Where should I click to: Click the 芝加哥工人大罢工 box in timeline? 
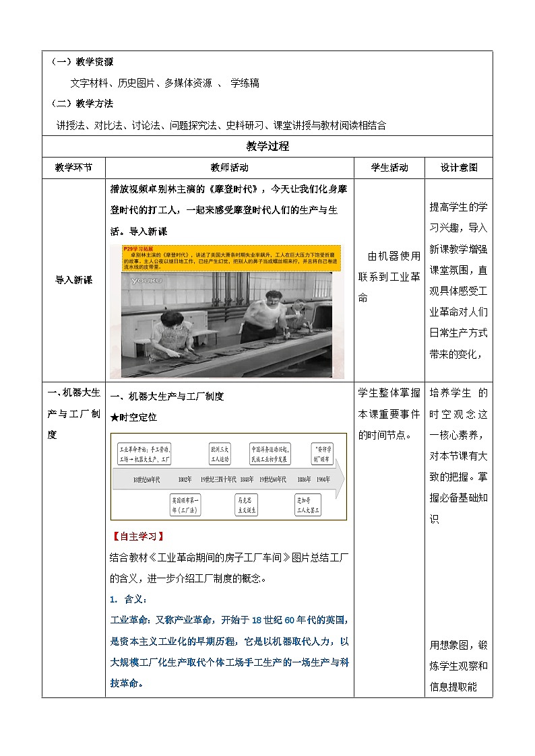(308, 506)
